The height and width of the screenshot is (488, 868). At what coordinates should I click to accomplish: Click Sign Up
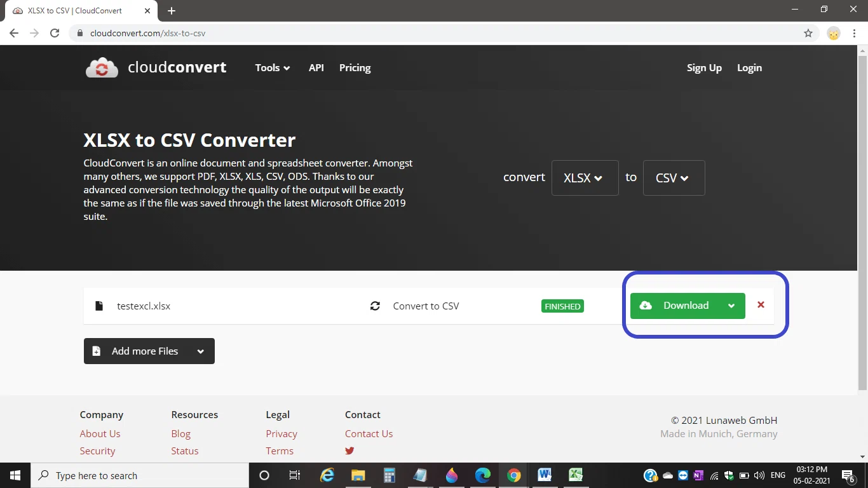(704, 67)
